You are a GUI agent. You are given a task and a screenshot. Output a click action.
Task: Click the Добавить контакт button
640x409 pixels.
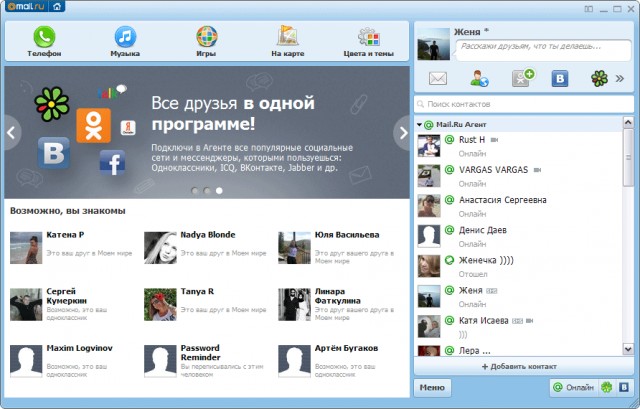[520, 367]
